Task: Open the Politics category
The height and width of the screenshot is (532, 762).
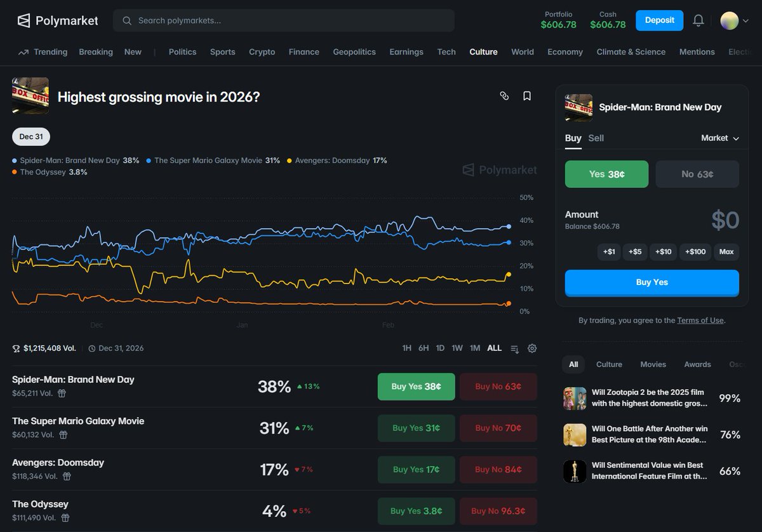Action: coord(182,52)
